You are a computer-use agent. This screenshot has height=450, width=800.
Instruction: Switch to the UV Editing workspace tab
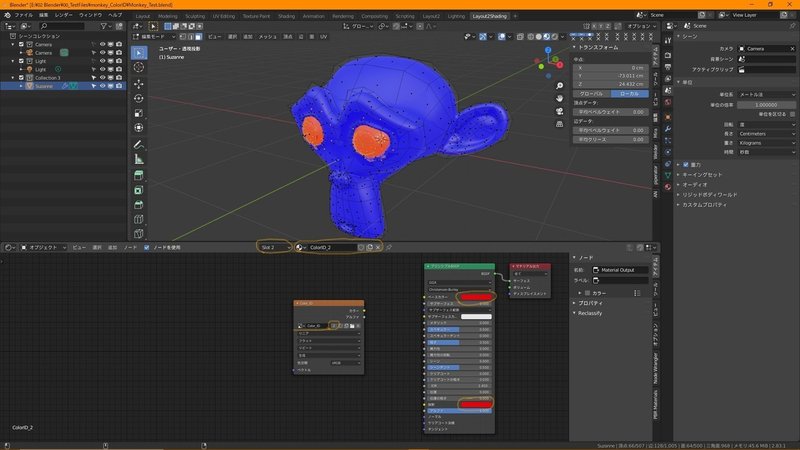pos(223,16)
